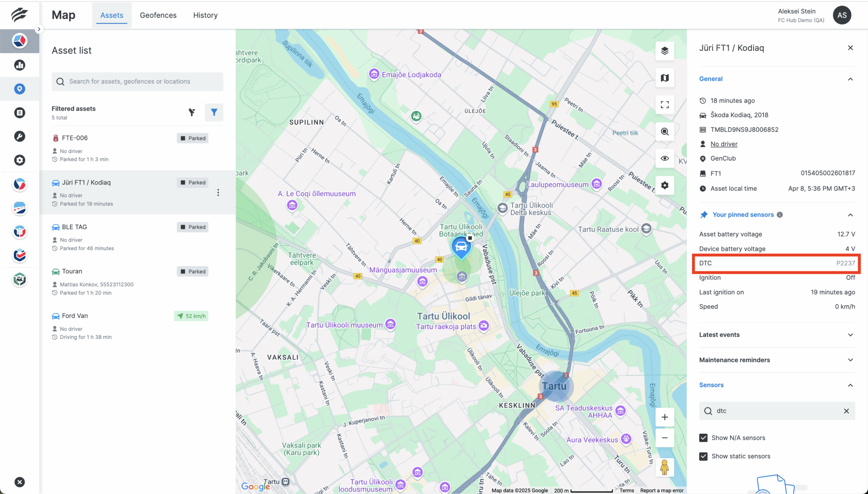868x494 pixels.
Task: Activate the area search magnifier tool
Action: [665, 132]
